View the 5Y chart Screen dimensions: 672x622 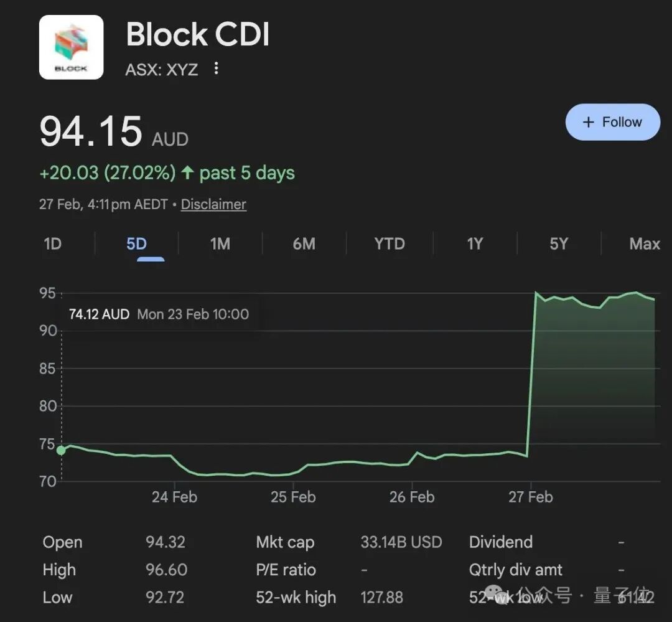(559, 244)
